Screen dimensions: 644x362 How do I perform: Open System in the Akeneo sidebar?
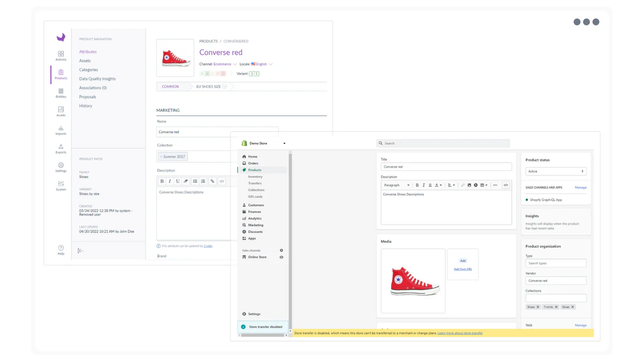(x=61, y=186)
